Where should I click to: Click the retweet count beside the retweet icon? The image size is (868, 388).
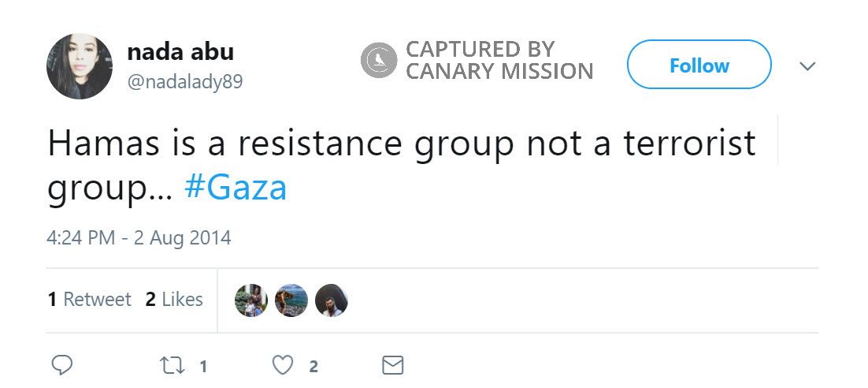[203, 366]
